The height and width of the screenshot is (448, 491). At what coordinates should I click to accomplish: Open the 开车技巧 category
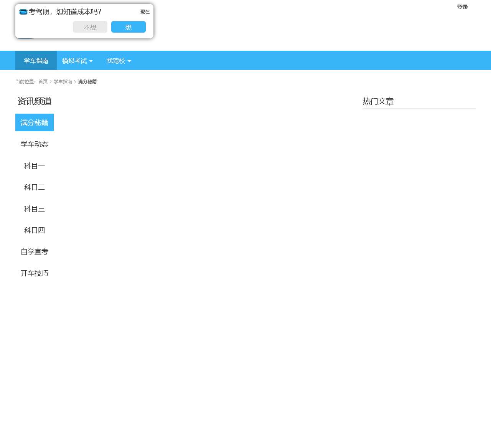click(34, 273)
